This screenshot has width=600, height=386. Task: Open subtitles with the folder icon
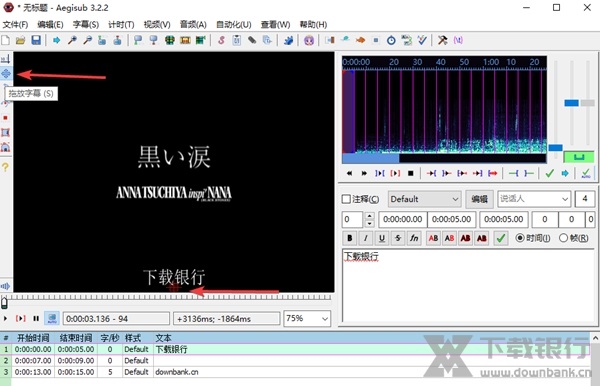(x=20, y=40)
